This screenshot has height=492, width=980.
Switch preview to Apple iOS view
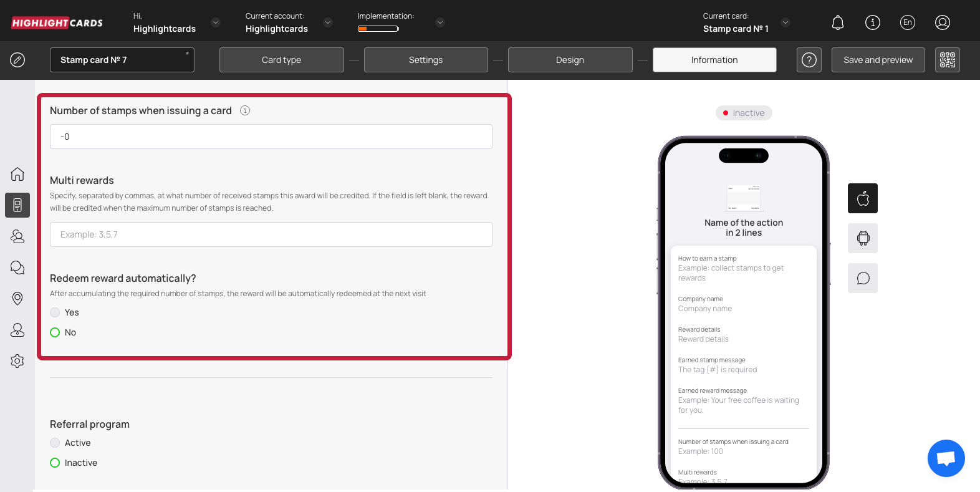point(863,198)
